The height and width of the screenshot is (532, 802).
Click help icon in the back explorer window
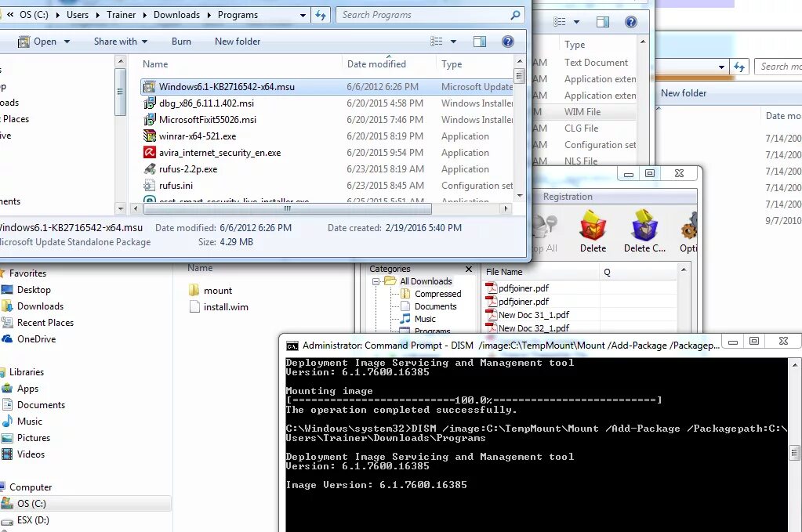630,21
